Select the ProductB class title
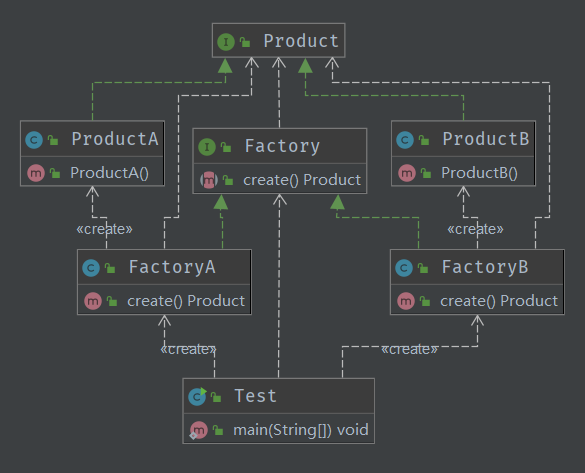 486,139
